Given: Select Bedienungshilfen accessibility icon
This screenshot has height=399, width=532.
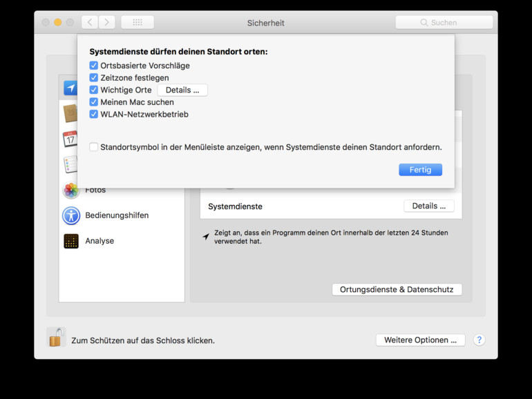Looking at the screenshot, I should point(71,215).
